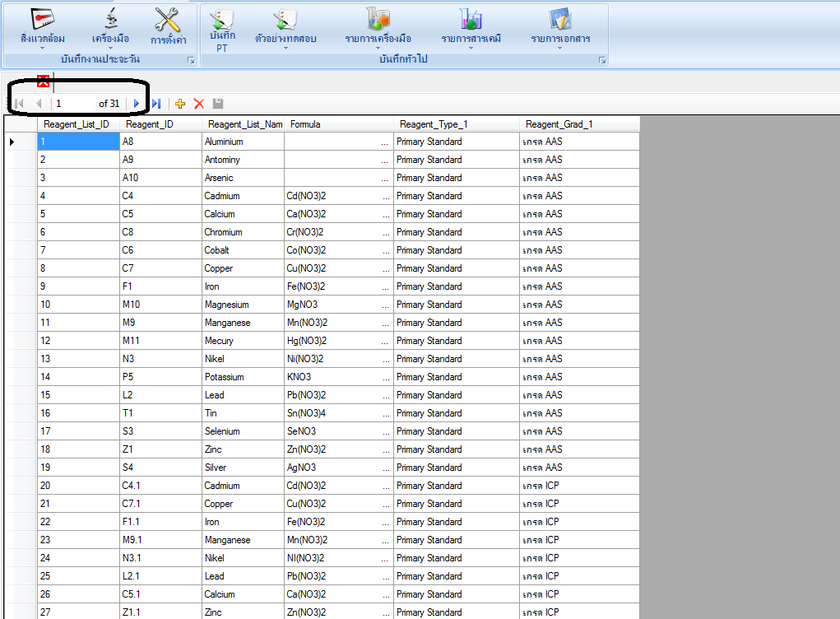The image size is (840, 619).
Task: Add a new record with yellow plus
Action: point(180,104)
